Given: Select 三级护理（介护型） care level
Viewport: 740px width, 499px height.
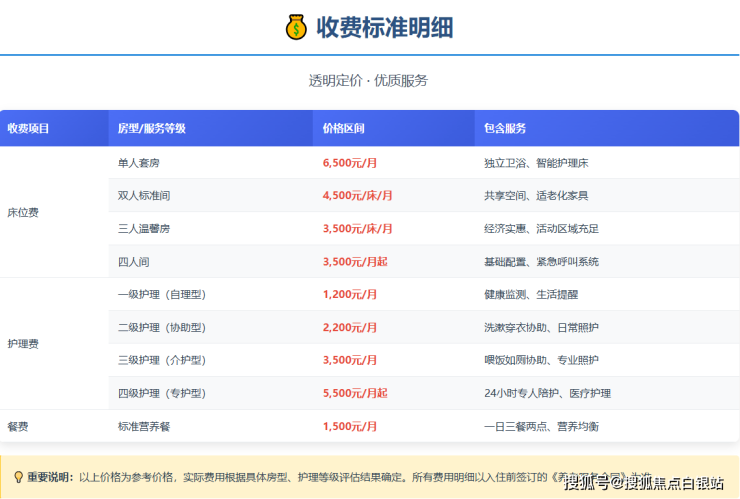Looking at the screenshot, I should (162, 360).
